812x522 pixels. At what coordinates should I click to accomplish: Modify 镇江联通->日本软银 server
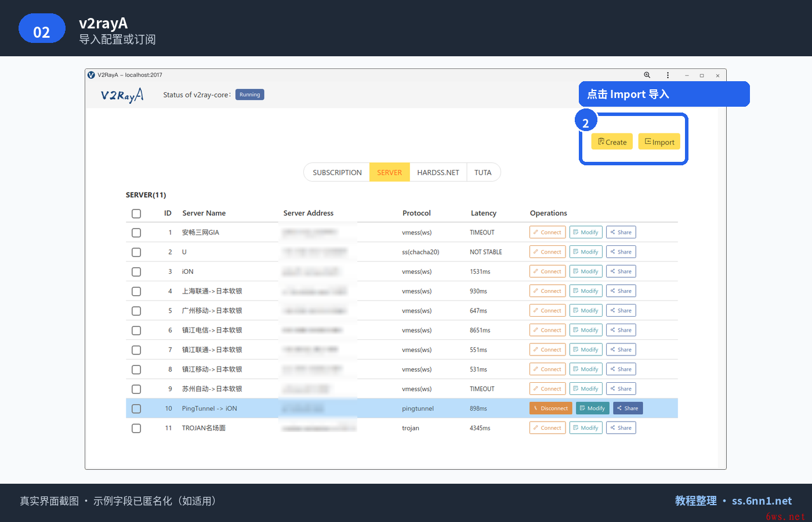pos(586,350)
